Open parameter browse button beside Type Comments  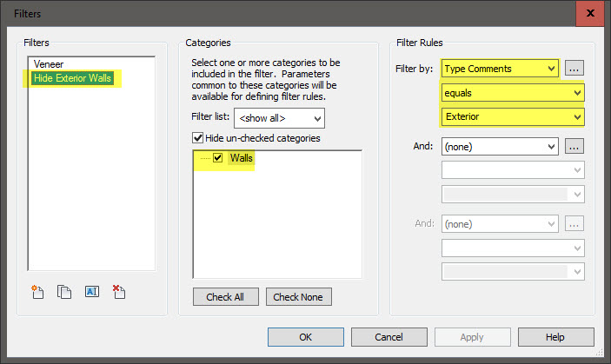(573, 68)
